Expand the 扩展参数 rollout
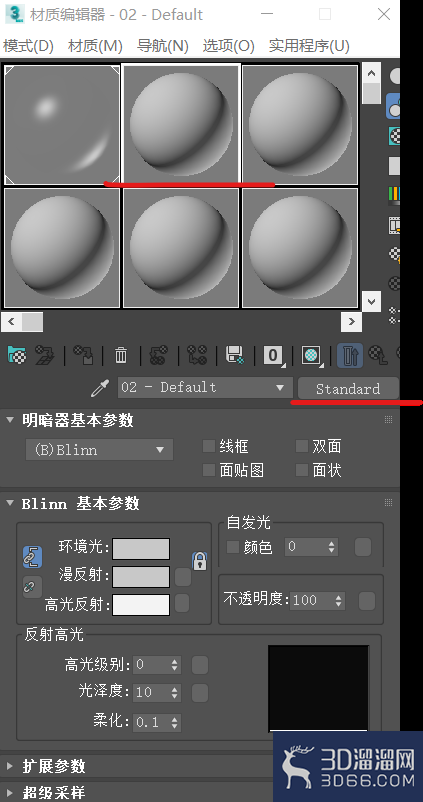The width and height of the screenshot is (423, 802). [10, 766]
